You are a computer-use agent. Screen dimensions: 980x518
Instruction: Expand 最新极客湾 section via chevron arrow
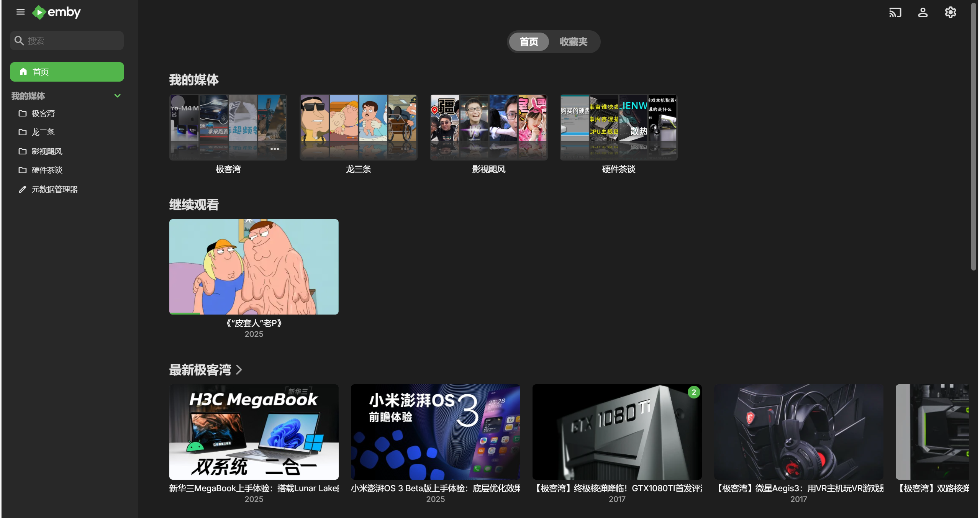pyautogui.click(x=239, y=370)
